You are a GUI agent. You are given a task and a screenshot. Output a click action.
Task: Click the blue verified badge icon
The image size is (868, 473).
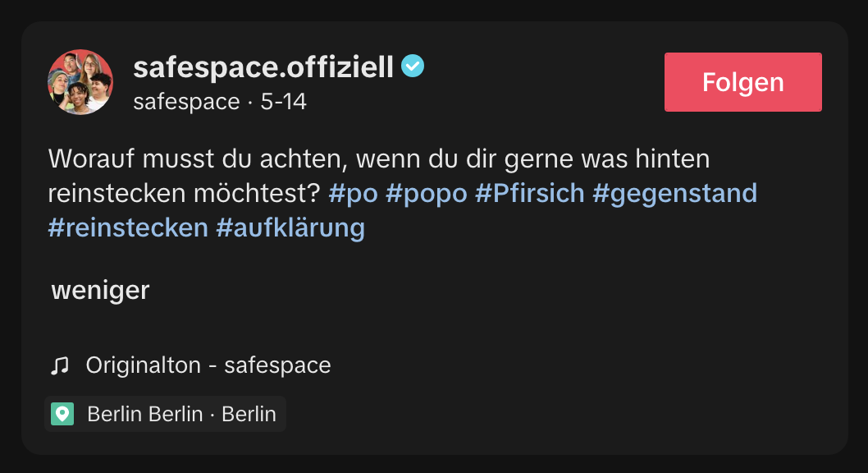(413, 67)
